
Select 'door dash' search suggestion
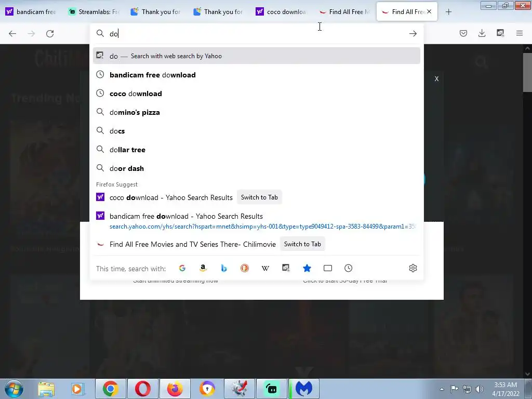click(257, 168)
